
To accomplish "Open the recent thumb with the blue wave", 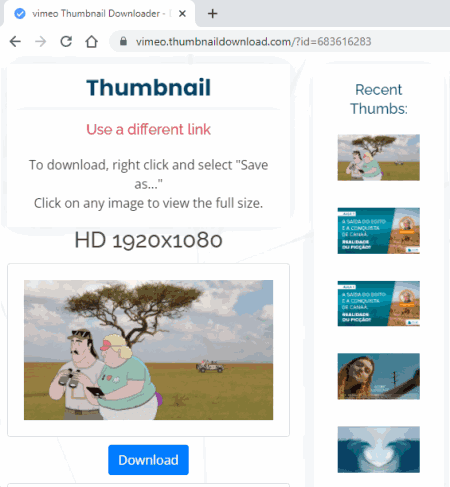I will 378,449.
